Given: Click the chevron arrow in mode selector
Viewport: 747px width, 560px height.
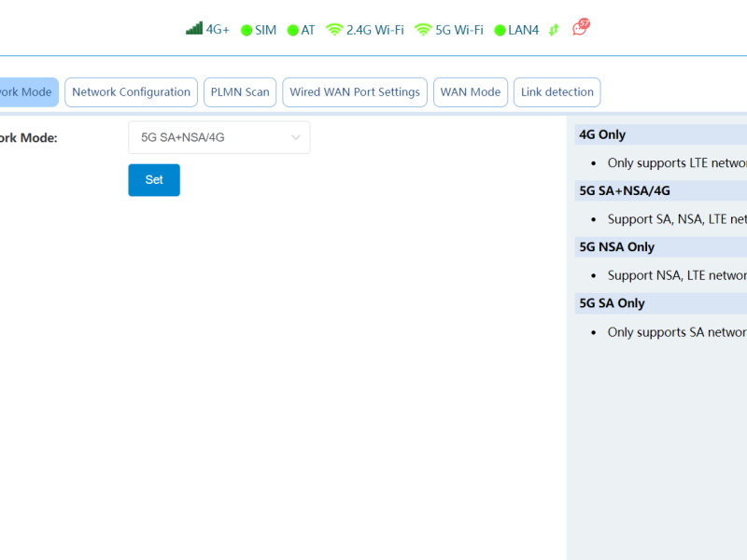Looking at the screenshot, I should point(296,137).
